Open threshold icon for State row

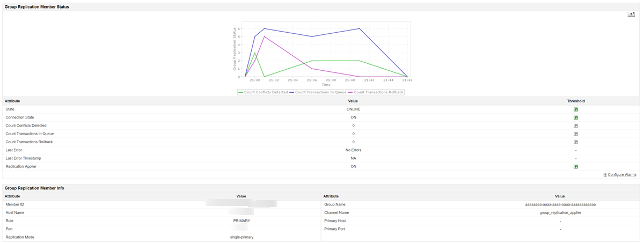[x=576, y=109]
